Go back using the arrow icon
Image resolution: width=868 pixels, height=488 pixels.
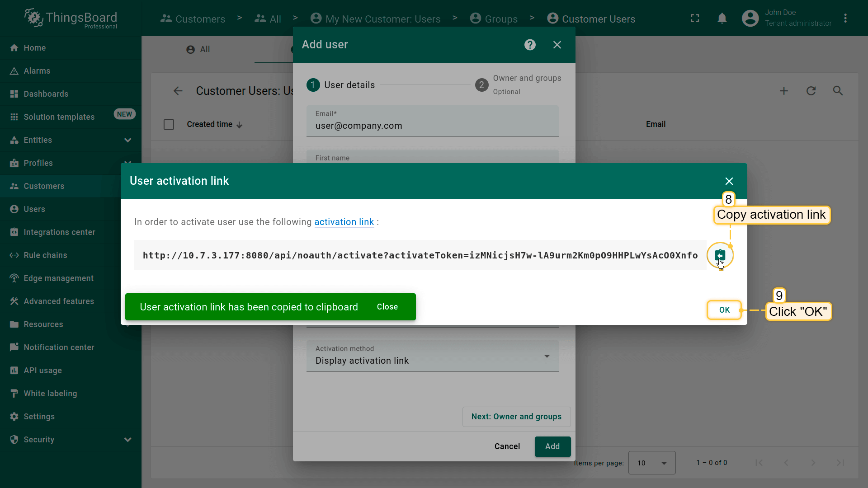click(178, 91)
